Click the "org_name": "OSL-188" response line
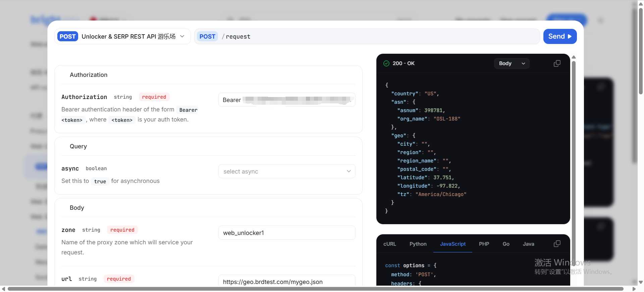 point(429,119)
